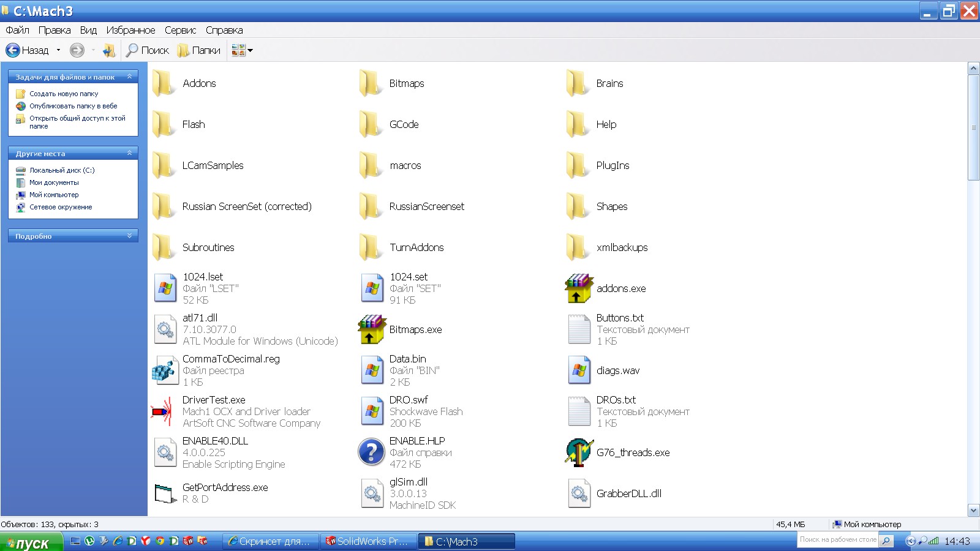
Task: Select the 1024.set file name
Action: click(x=409, y=277)
